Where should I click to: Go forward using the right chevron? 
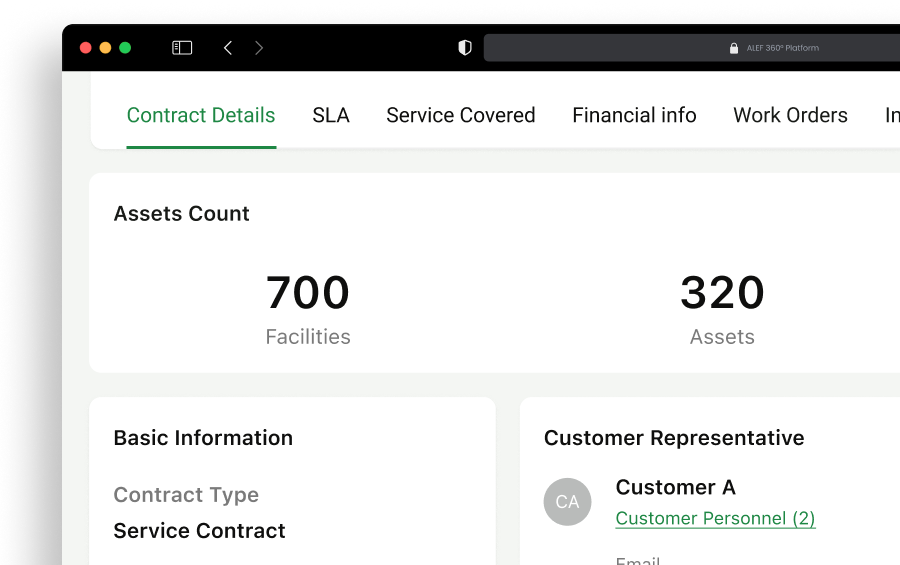[x=259, y=48]
